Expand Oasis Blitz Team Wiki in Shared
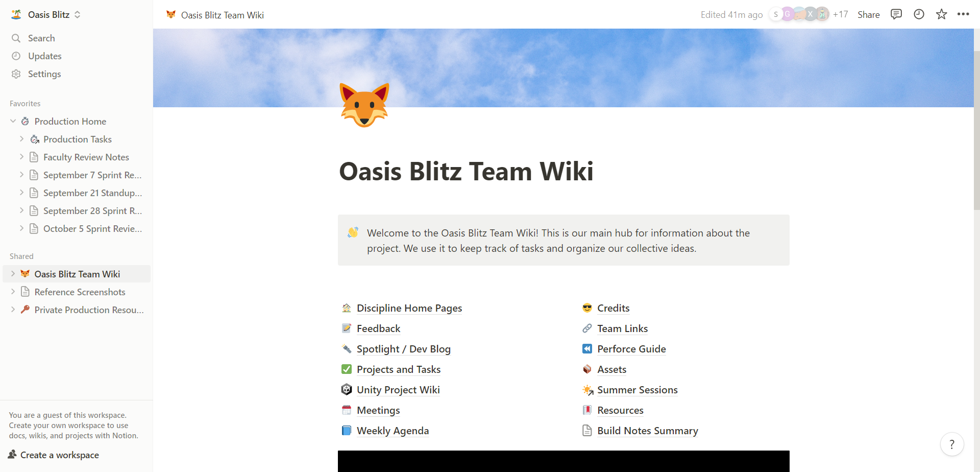The width and height of the screenshot is (980, 472). tap(13, 274)
